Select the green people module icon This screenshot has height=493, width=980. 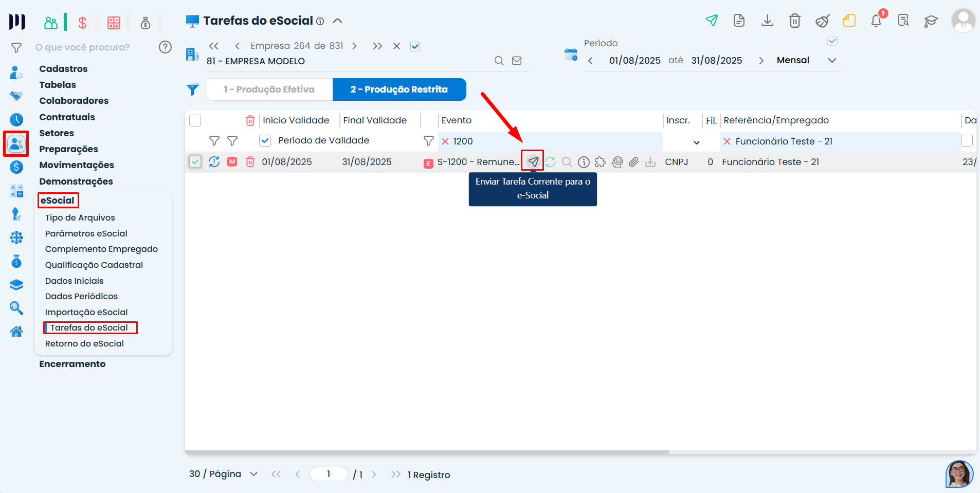(x=51, y=23)
